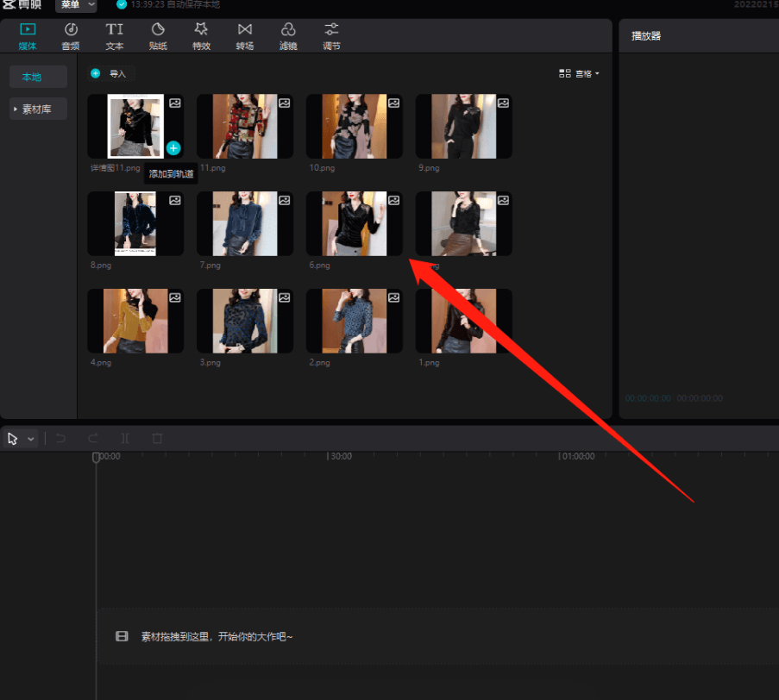
Task: Expand the 素材库 material library
Action: (38, 109)
